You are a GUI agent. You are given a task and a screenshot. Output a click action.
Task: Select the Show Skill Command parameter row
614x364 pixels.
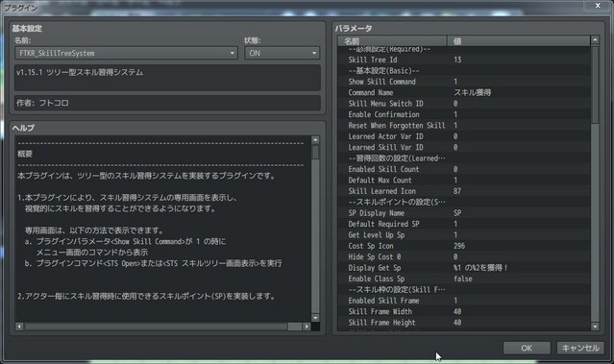click(464, 82)
